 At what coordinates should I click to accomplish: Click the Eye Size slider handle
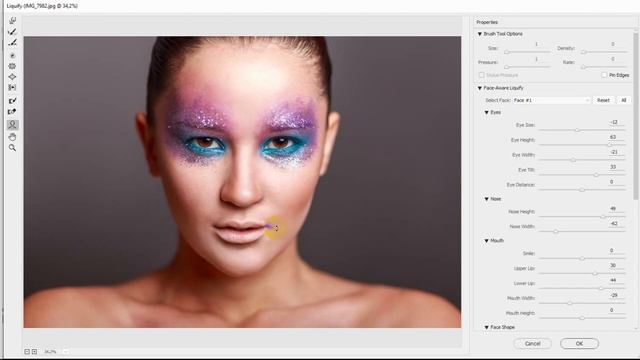577,130
